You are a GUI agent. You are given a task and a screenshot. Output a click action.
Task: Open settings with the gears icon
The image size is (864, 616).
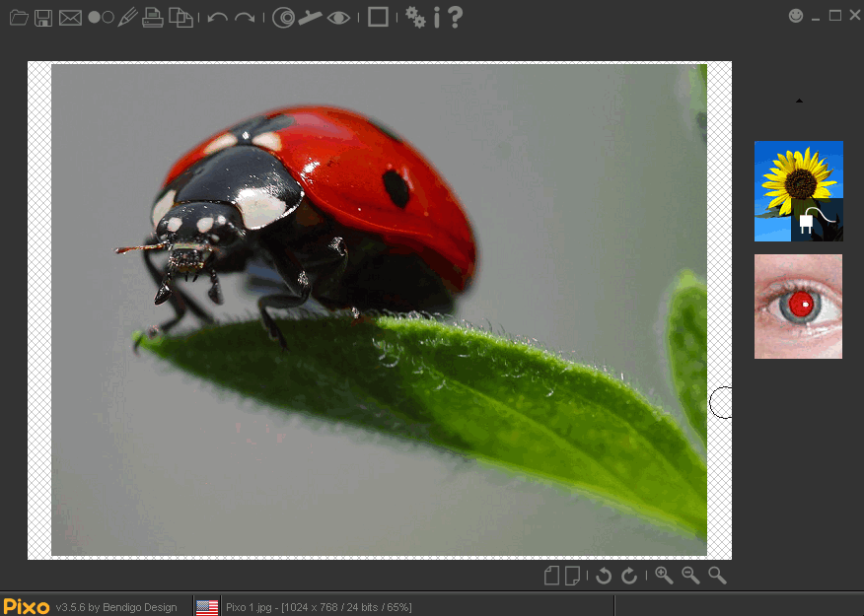tap(415, 17)
